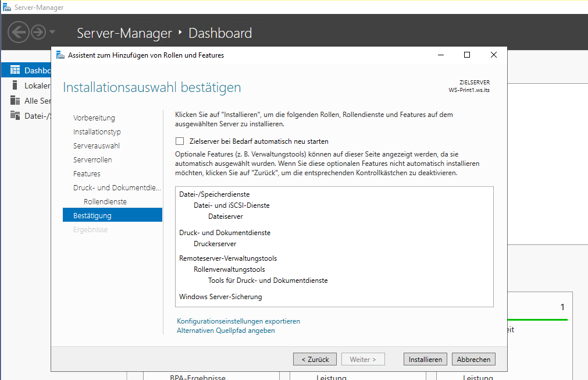Screen dimensions: 588x380
Task: Click the Zurück button
Action: pos(315,360)
